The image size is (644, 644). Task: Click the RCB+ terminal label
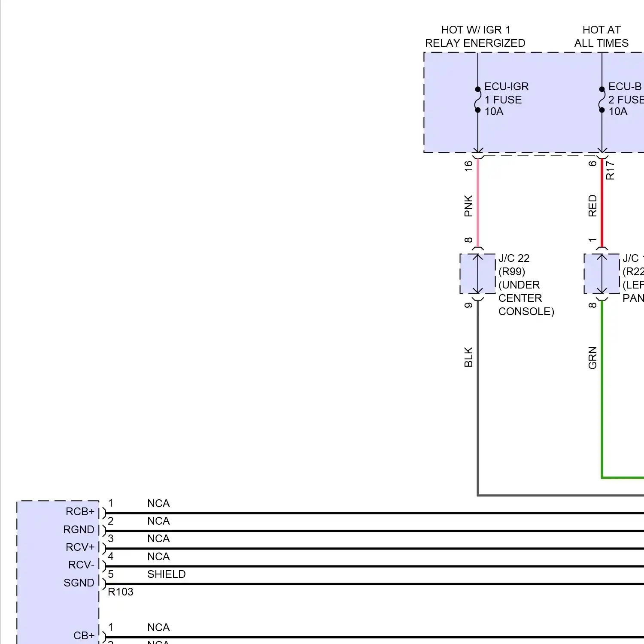[80, 512]
